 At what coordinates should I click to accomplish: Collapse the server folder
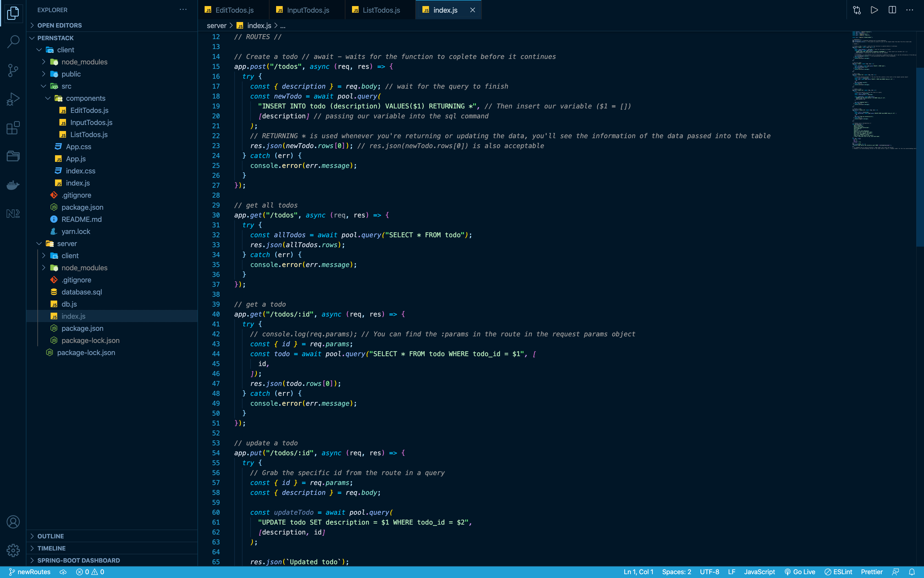click(112, 244)
